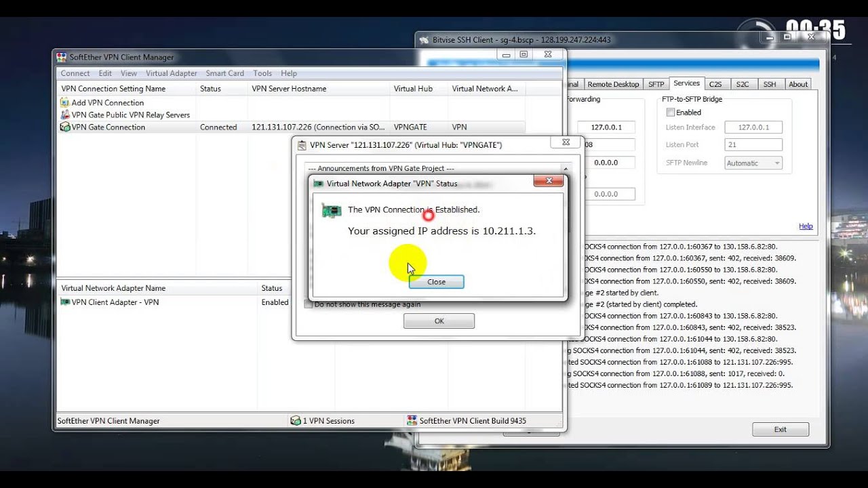The width and height of the screenshot is (868, 488).
Task: Click the FTP bridge Listen Port field
Action: coord(753,145)
